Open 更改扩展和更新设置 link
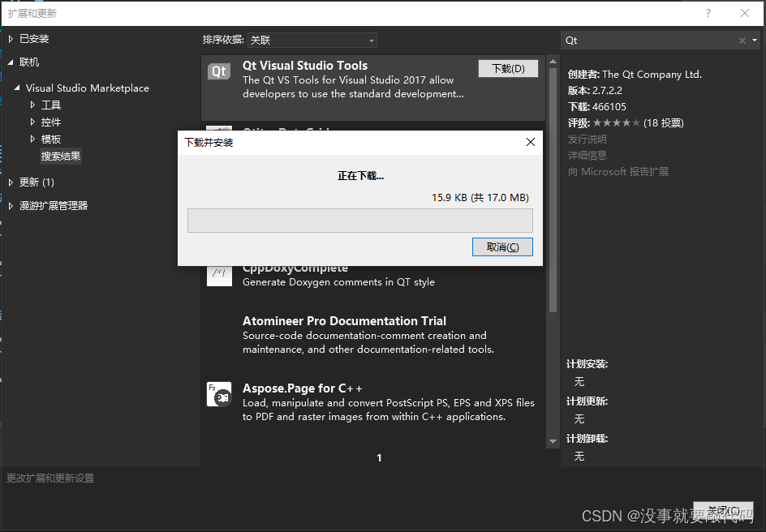766x532 pixels. [50, 478]
